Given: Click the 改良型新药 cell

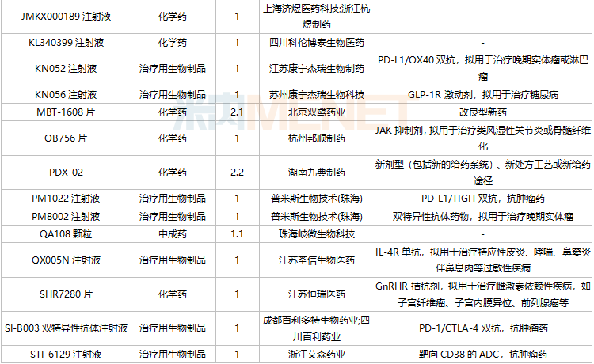Looking at the screenshot, I should coord(483,112).
